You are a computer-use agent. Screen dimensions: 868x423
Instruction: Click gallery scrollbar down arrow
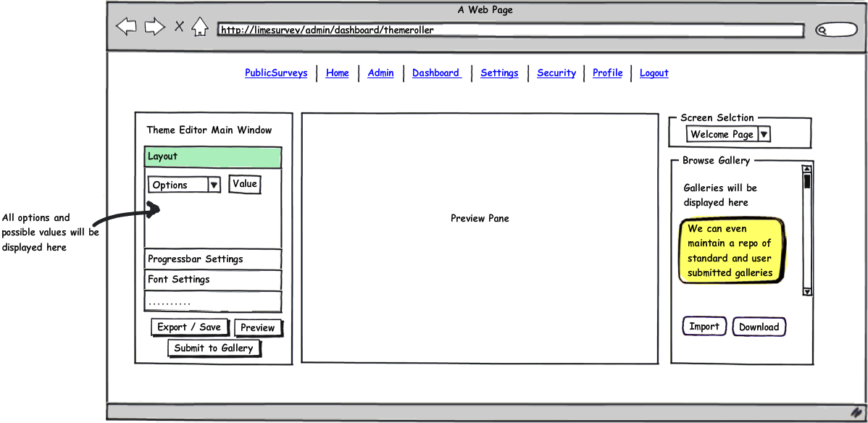coord(806,291)
